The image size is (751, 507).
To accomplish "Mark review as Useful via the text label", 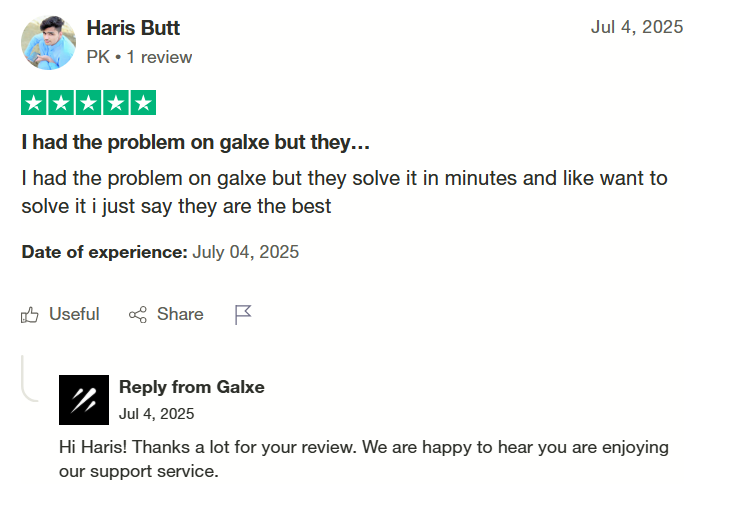I will pyautogui.click(x=74, y=314).
